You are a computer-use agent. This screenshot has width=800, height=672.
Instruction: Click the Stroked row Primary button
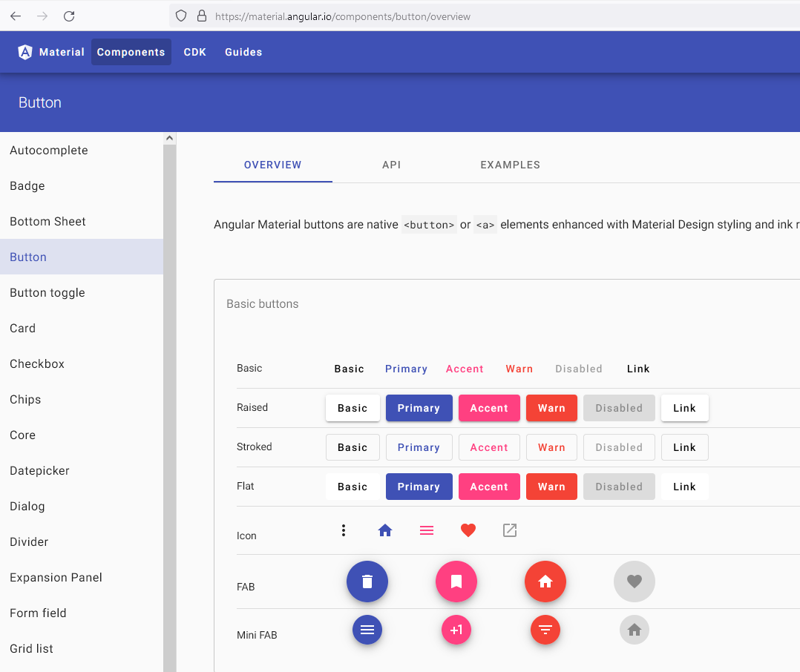(x=419, y=447)
